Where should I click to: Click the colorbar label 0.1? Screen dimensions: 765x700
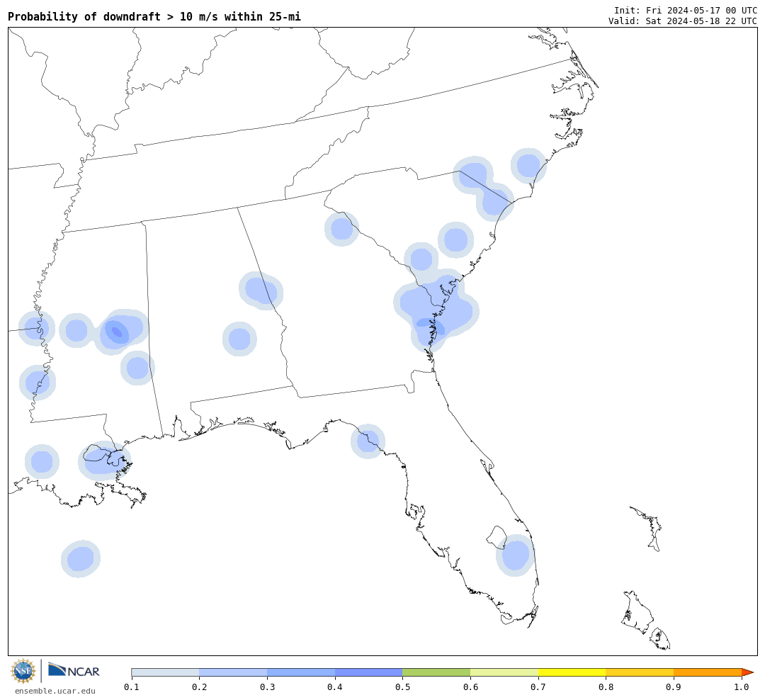[131, 687]
